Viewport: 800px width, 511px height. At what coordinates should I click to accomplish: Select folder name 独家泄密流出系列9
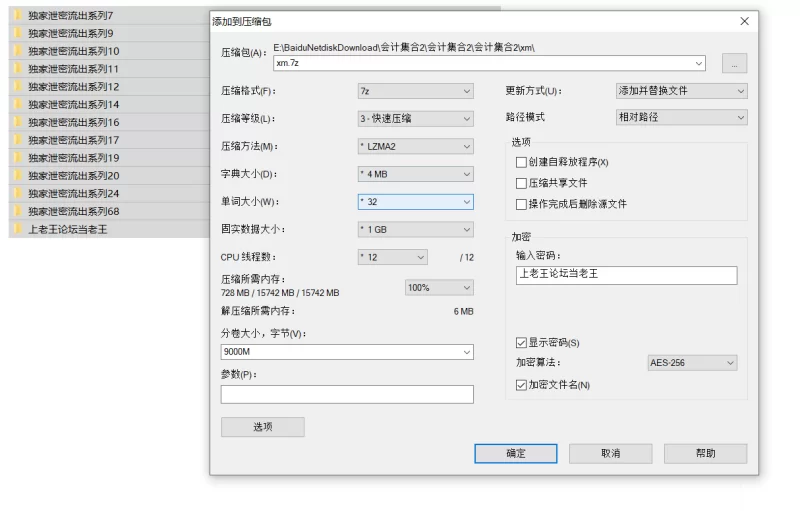pyautogui.click(x=70, y=33)
